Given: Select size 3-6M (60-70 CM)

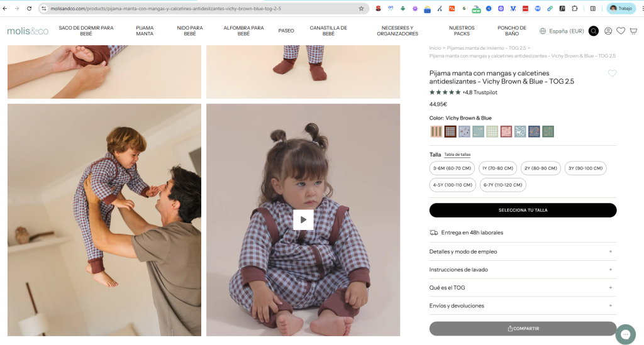Looking at the screenshot, I should tap(452, 168).
